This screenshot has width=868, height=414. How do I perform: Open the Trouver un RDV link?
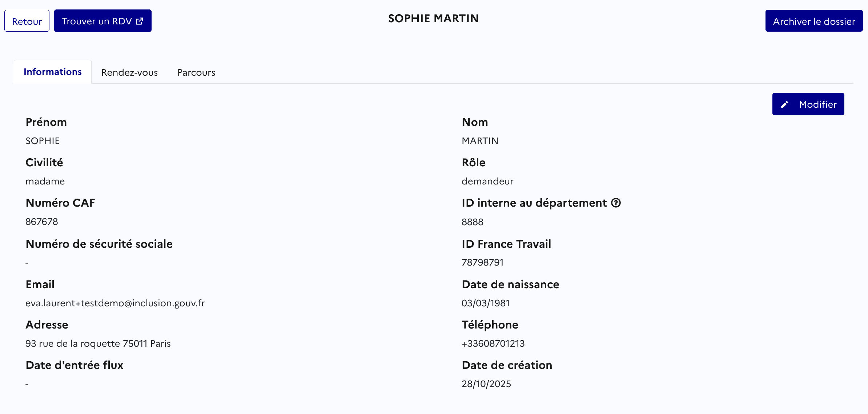pos(97,21)
